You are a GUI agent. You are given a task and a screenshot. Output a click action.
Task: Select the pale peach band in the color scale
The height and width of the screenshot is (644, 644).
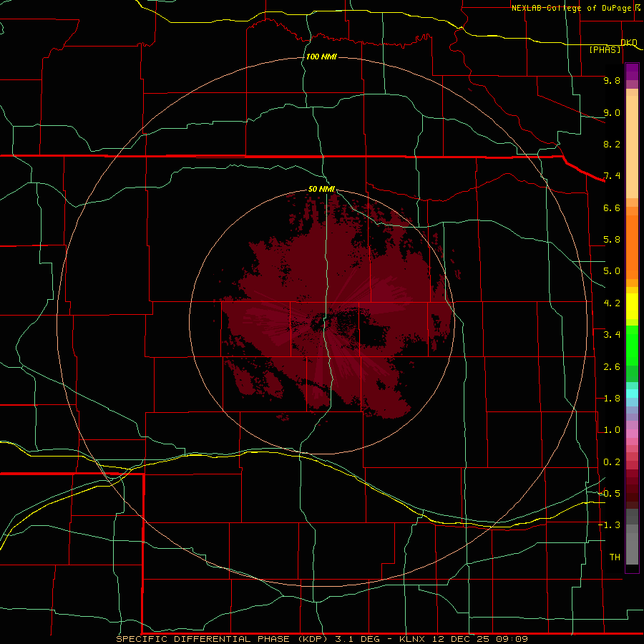pos(632,147)
